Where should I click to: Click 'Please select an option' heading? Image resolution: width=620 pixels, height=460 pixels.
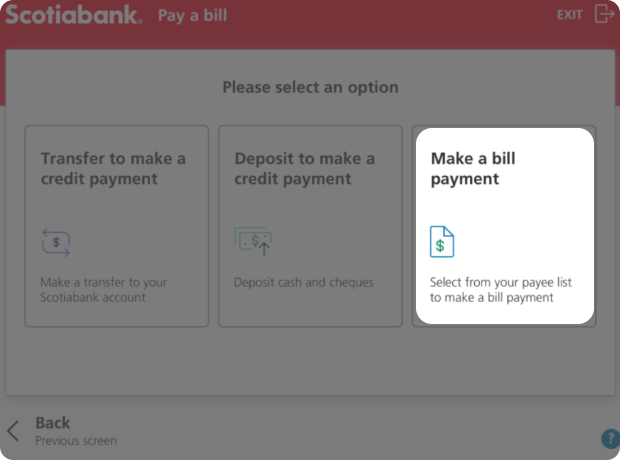pyautogui.click(x=310, y=87)
